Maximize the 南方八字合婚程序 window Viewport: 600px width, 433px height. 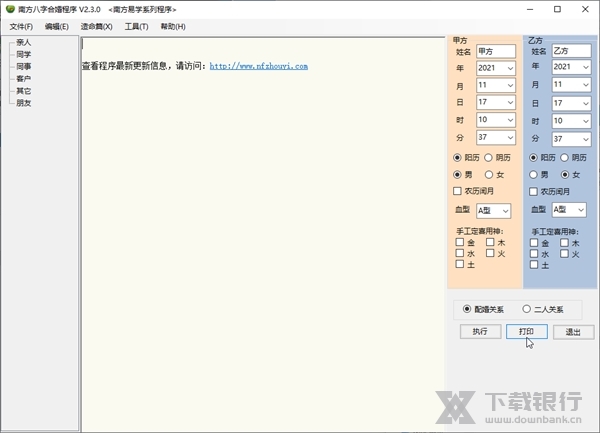(x=558, y=9)
